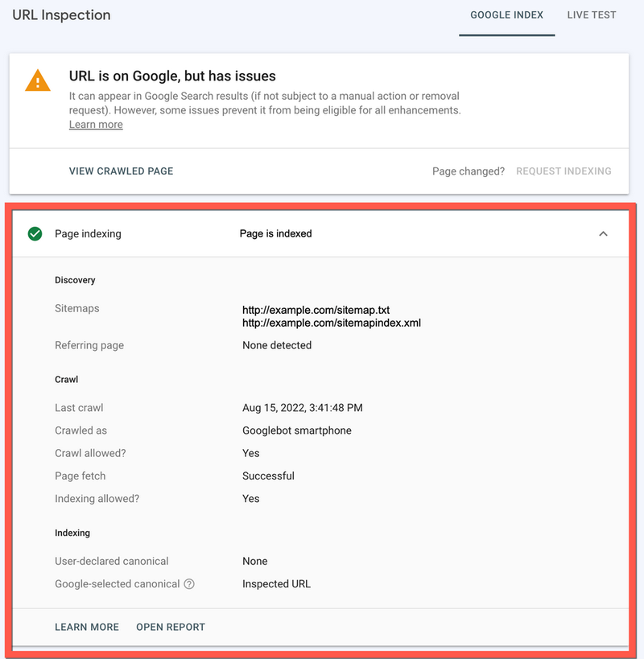The image size is (644, 659).
Task: Click the orange warning triangle icon
Action: (38, 80)
